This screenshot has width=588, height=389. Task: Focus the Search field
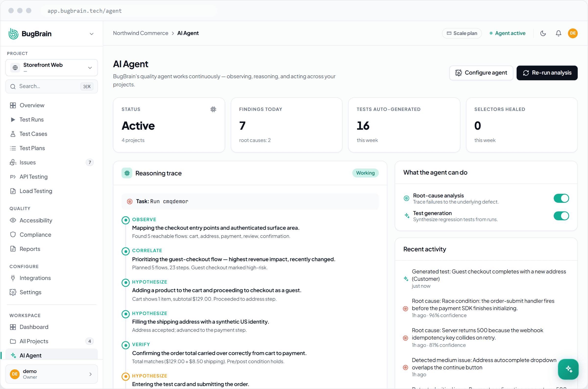point(51,86)
